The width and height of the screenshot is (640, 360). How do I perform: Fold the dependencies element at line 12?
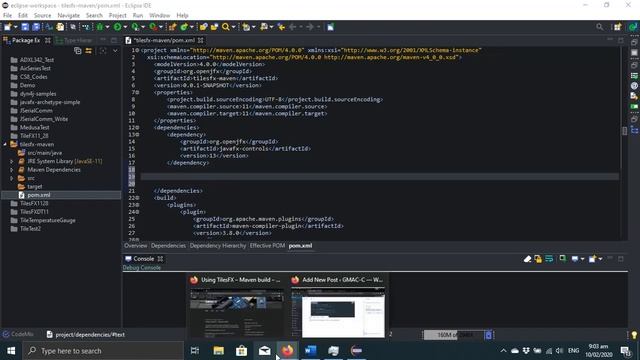[x=137, y=128]
